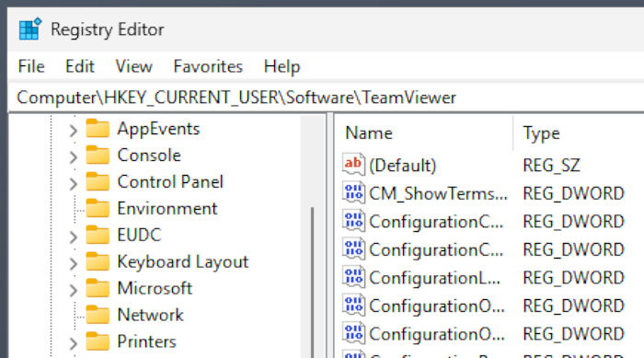Select the Console tree label

pyautogui.click(x=149, y=156)
